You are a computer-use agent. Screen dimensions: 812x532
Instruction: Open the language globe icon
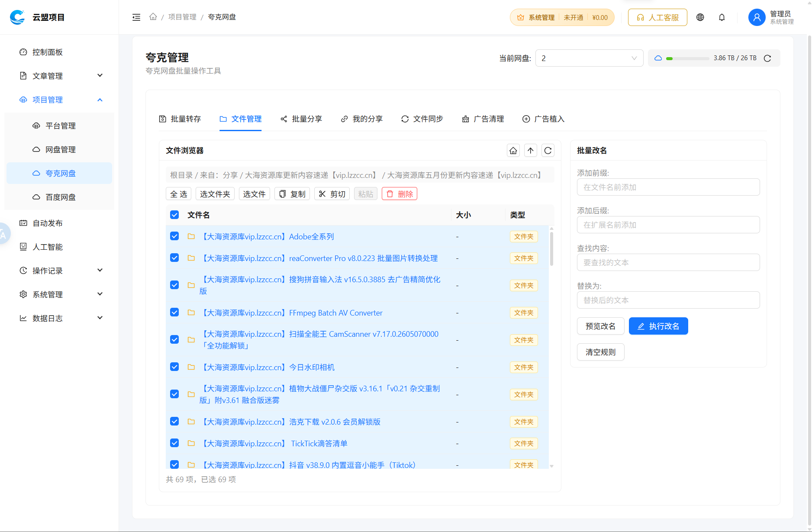tap(700, 17)
